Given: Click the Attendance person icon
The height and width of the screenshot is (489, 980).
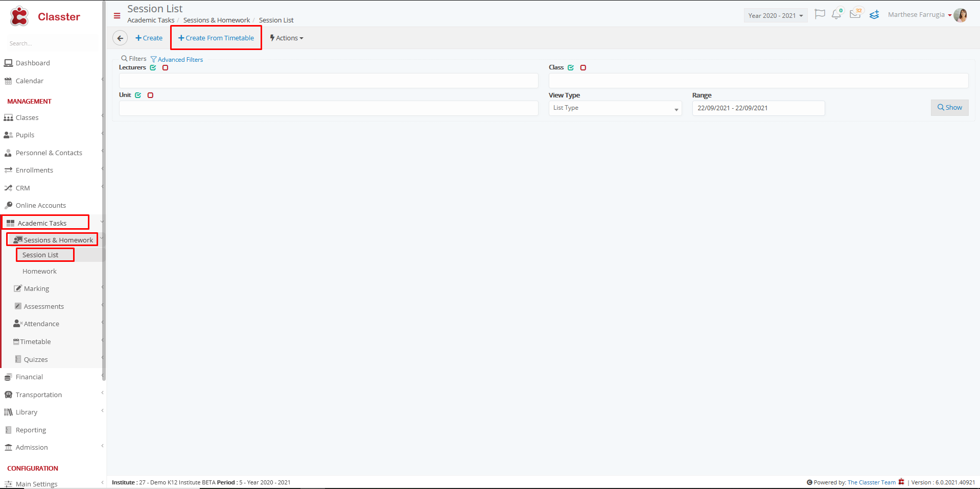Looking at the screenshot, I should [x=18, y=324].
